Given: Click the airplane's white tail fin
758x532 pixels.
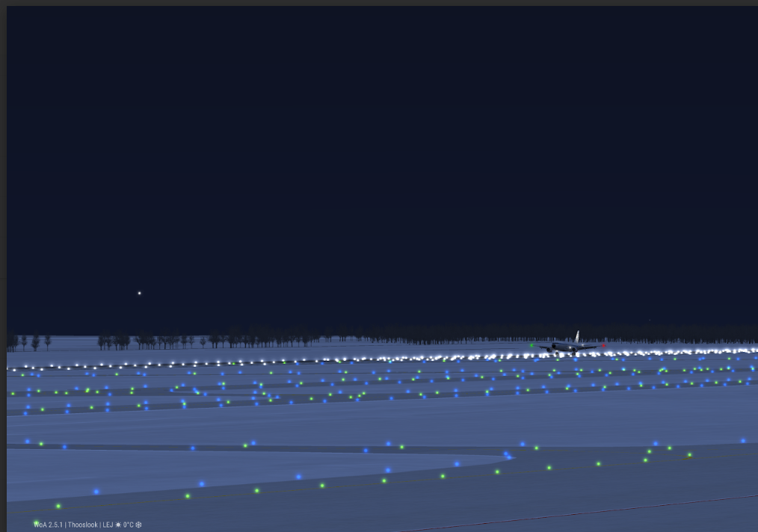Looking at the screenshot, I should (577, 337).
